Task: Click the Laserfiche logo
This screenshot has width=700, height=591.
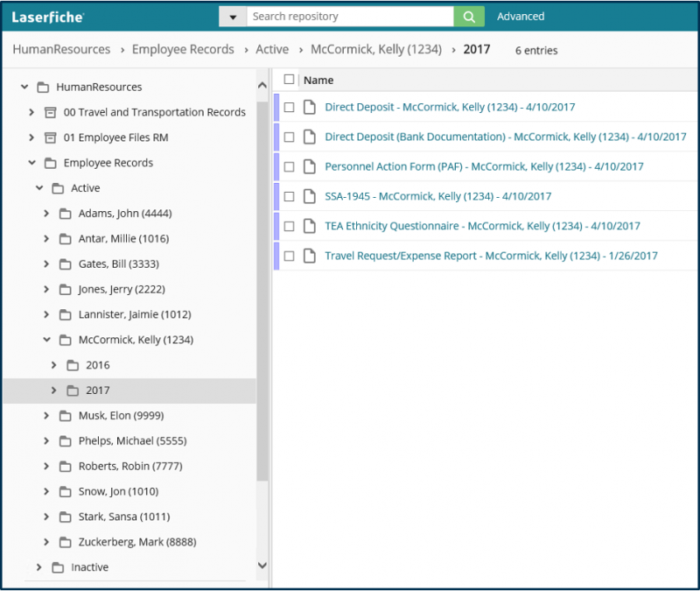Action: tap(45, 15)
